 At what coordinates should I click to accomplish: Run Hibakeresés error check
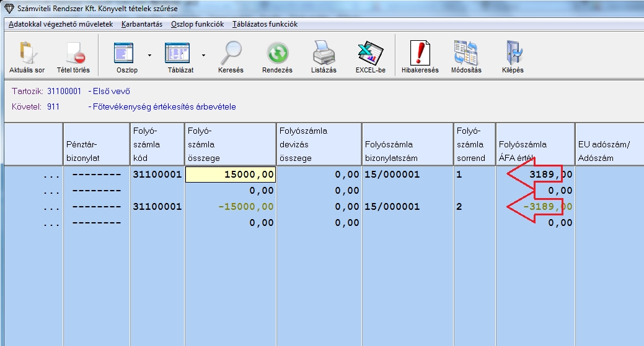pyautogui.click(x=420, y=56)
